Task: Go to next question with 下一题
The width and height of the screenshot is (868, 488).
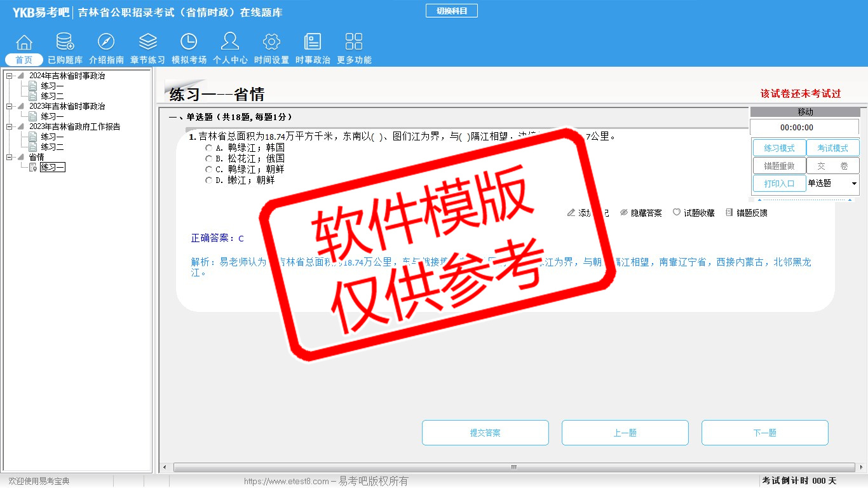Action: tap(764, 433)
